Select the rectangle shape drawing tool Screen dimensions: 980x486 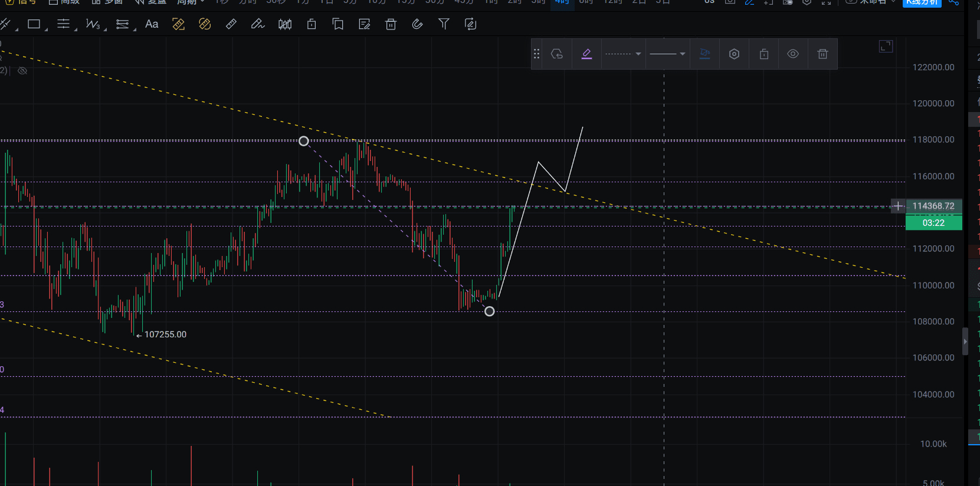click(34, 24)
